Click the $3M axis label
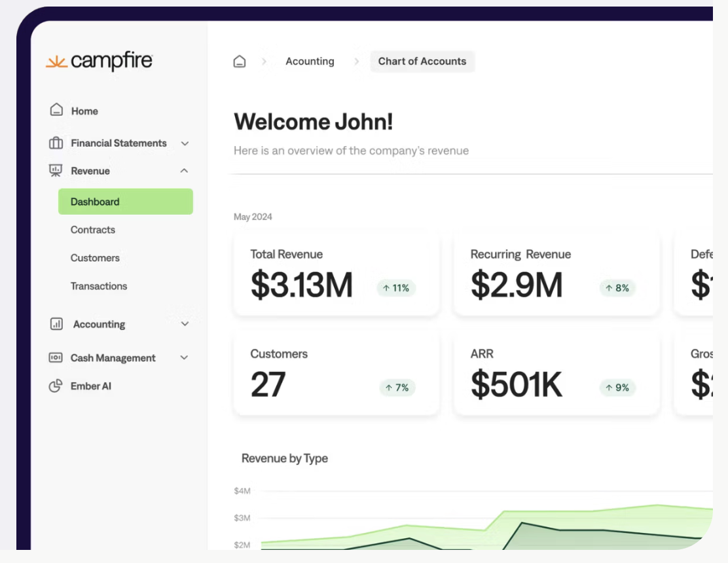This screenshot has height=563, width=728. (x=242, y=518)
